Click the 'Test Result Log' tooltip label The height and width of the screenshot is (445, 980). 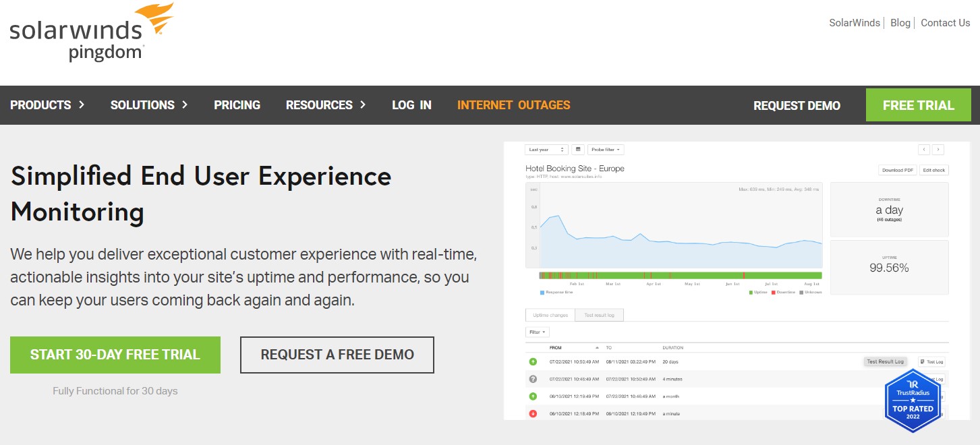pos(885,362)
